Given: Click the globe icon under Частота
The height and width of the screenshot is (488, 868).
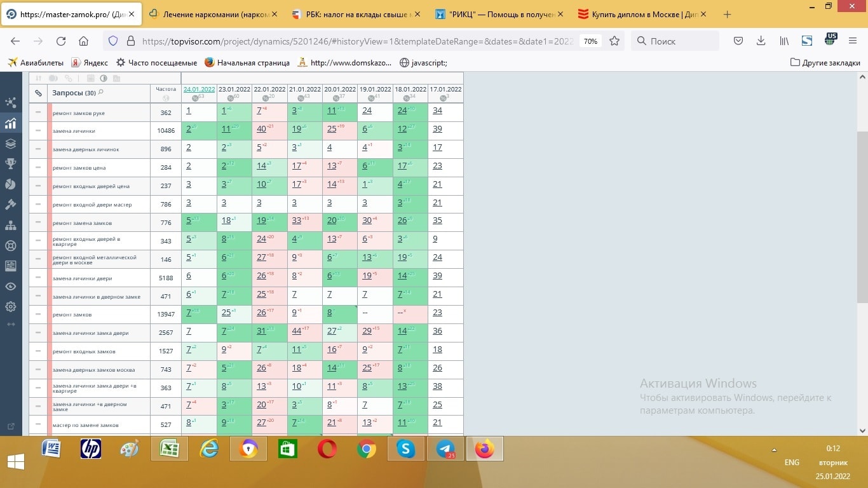Looking at the screenshot, I should coord(166,98).
